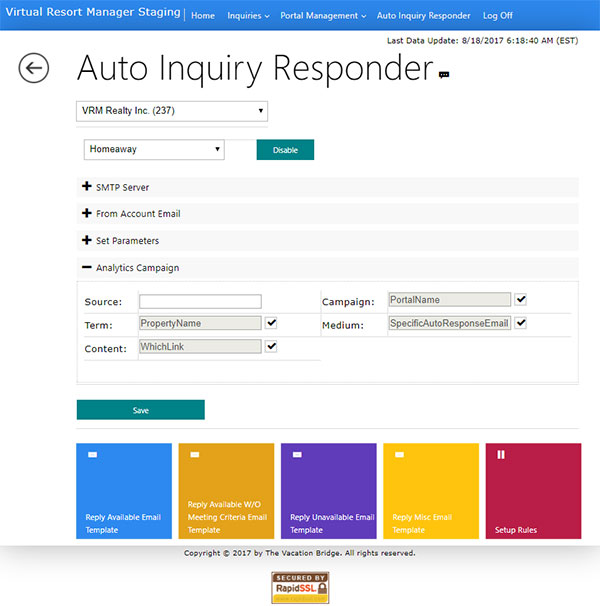Click the Term PropertyName field
600x606 pixels.
[x=200, y=323]
